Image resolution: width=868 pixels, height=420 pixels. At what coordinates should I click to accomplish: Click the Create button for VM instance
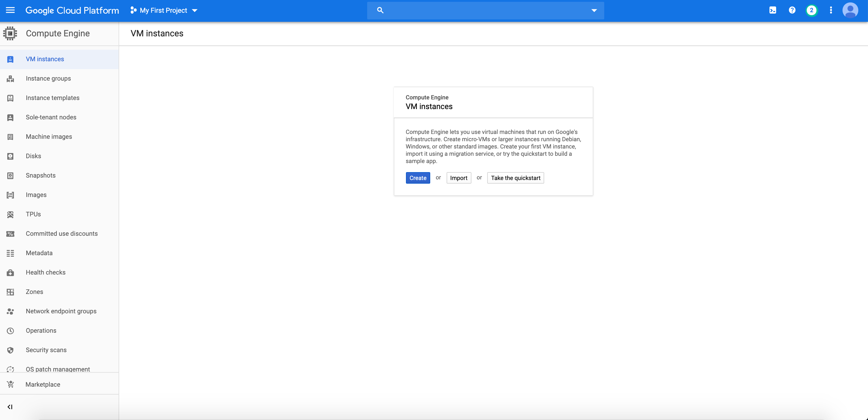tap(418, 178)
